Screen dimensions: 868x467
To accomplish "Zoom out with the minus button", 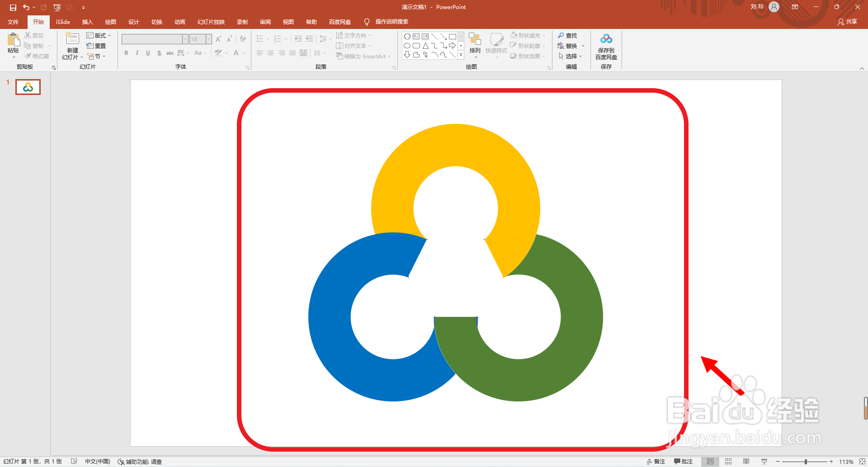I will (778, 462).
